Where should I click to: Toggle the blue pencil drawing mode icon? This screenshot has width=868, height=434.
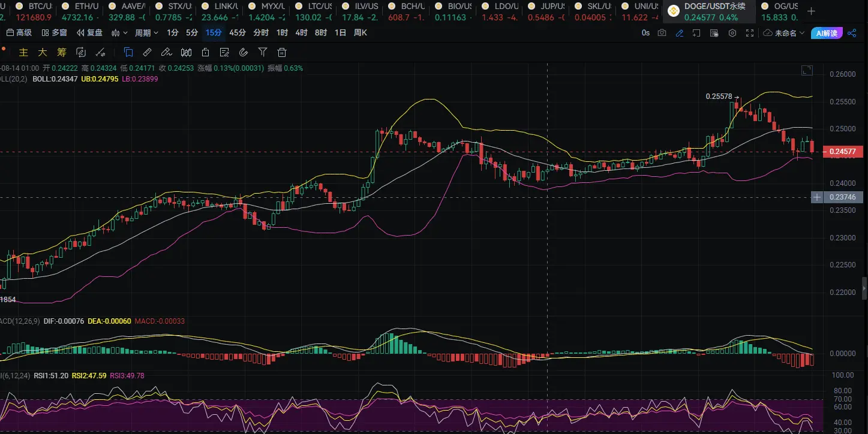point(680,33)
